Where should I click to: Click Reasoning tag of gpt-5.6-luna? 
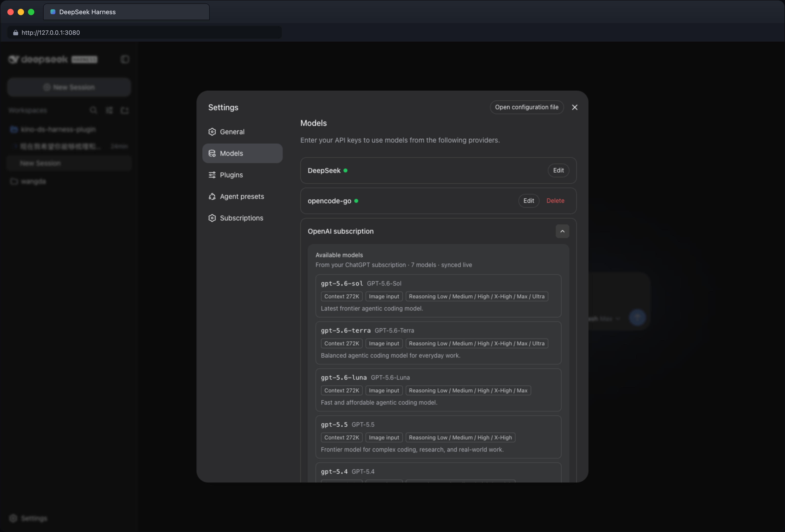pyautogui.click(x=468, y=390)
